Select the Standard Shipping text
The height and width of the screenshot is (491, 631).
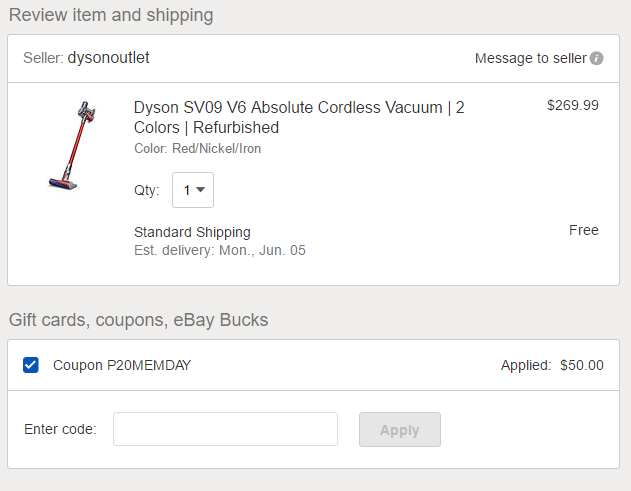pyautogui.click(x=192, y=232)
